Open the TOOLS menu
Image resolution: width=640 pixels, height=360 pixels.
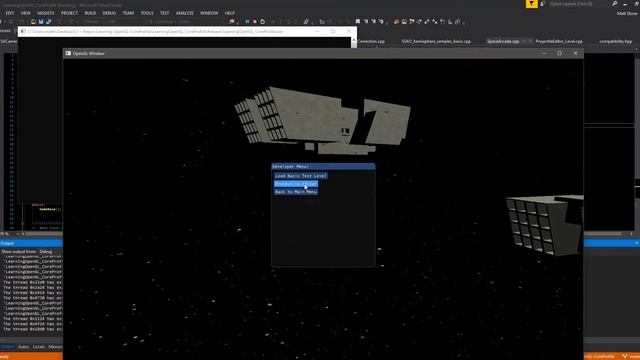point(147,13)
